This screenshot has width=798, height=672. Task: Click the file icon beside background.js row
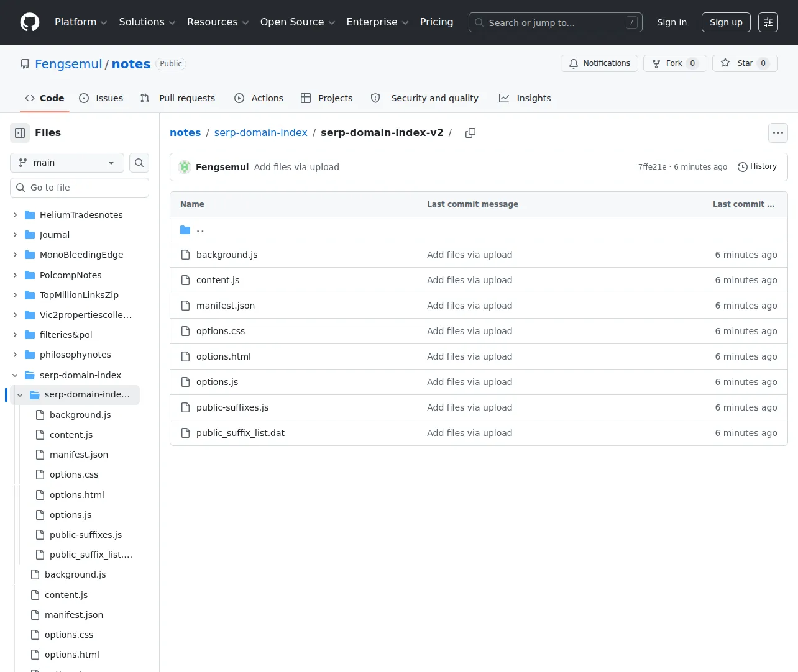pyautogui.click(x=185, y=255)
